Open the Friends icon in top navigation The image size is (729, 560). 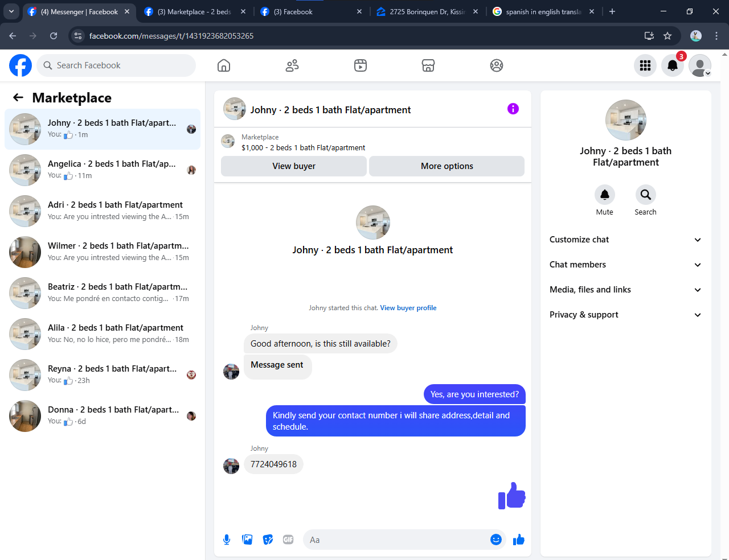click(x=292, y=65)
